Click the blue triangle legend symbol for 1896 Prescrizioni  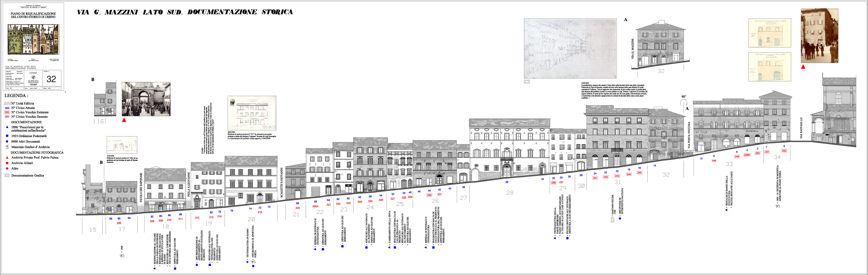(x=7, y=127)
